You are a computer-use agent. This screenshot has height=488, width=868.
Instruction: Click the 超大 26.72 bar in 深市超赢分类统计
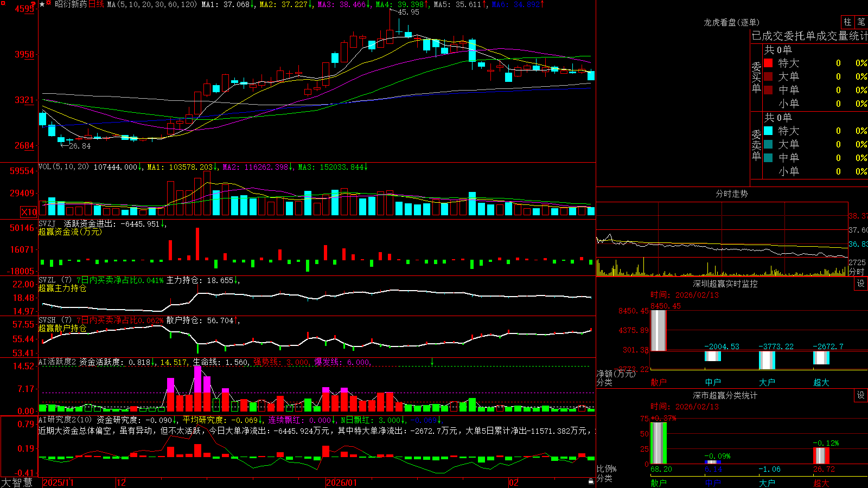(821, 456)
